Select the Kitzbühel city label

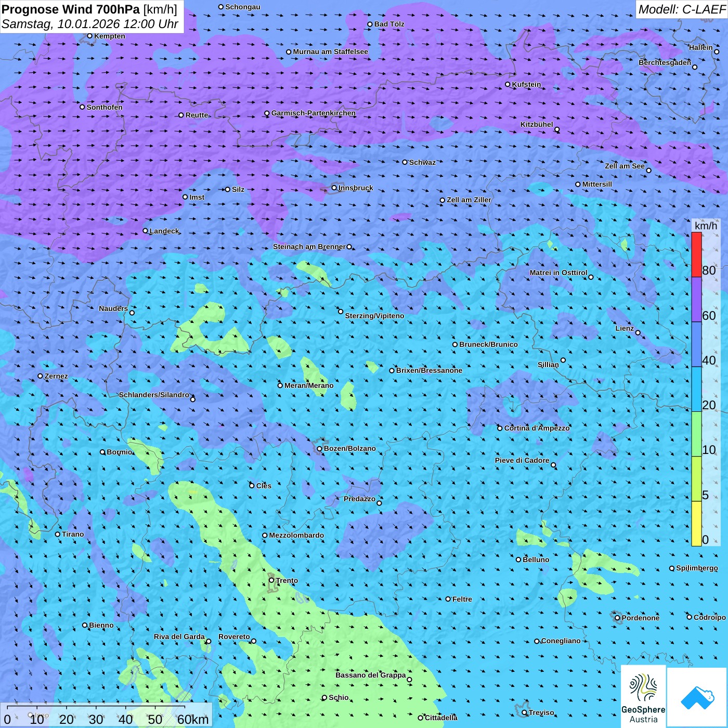[537, 124]
